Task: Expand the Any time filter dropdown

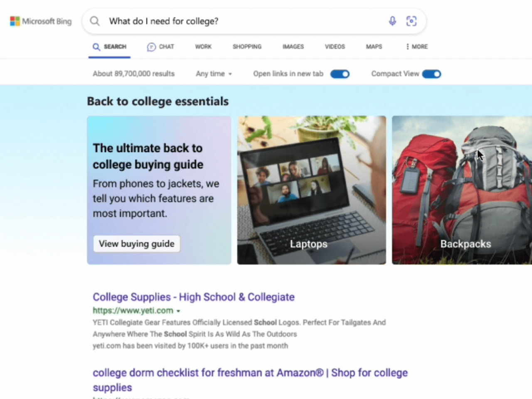Action: 213,74
